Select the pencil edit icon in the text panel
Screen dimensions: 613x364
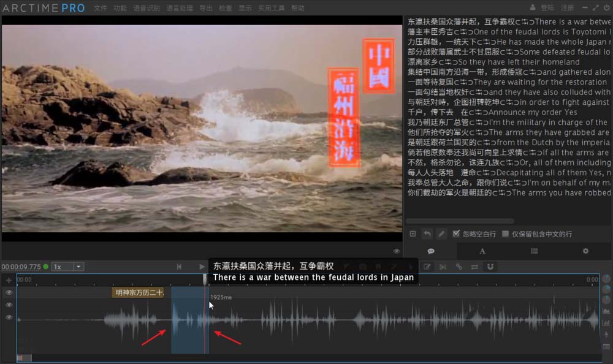click(x=441, y=233)
